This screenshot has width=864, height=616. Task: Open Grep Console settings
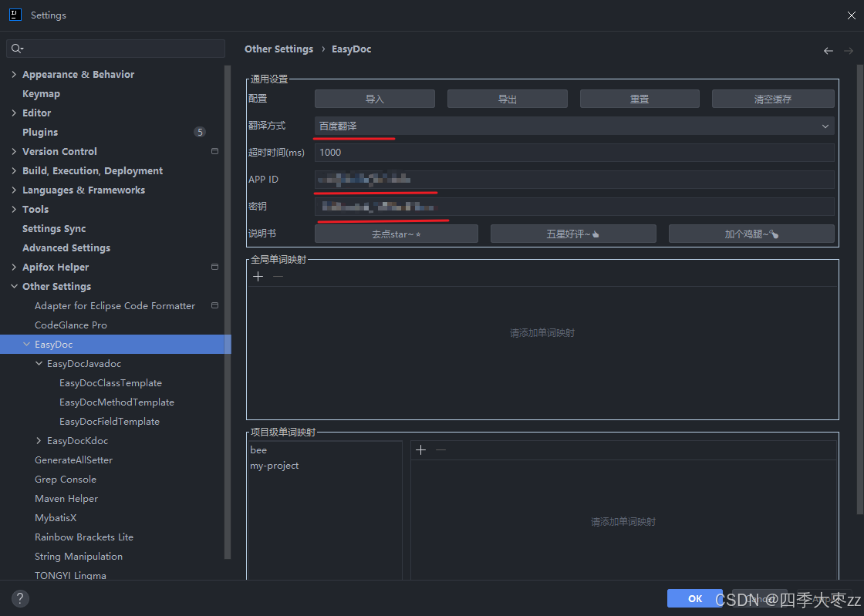pos(65,479)
